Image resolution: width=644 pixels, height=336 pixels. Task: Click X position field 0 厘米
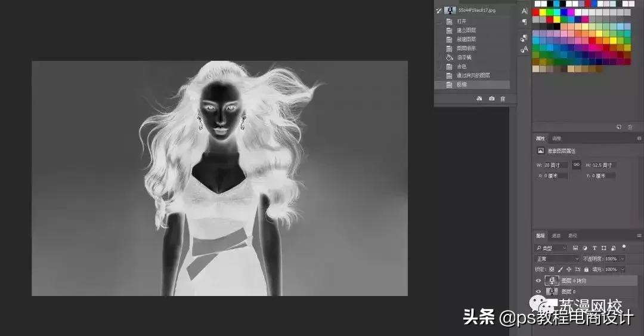pos(556,175)
